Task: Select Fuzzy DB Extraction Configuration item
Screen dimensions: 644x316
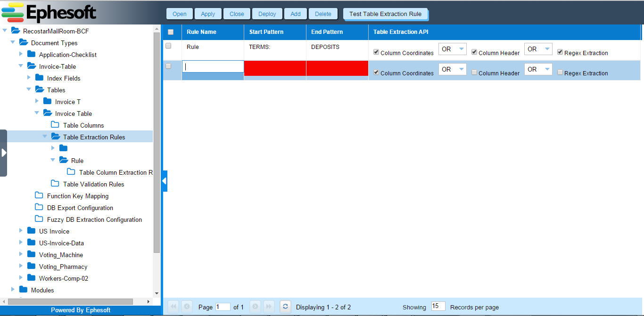Action: click(94, 219)
